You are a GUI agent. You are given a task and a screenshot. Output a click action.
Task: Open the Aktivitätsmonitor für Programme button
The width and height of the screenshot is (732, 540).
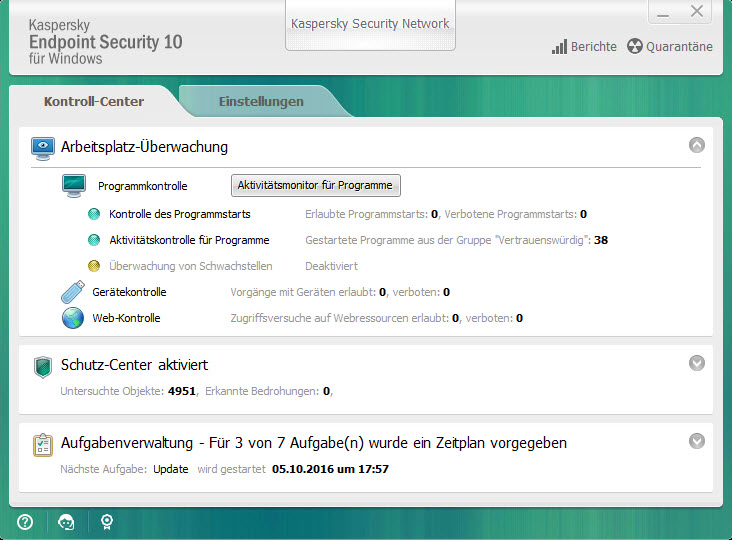tap(316, 185)
